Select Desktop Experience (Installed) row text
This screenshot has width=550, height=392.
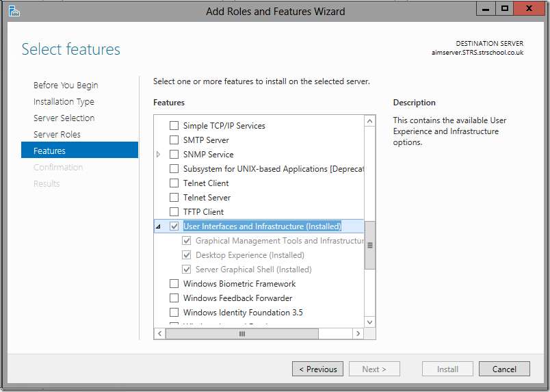[x=250, y=255]
